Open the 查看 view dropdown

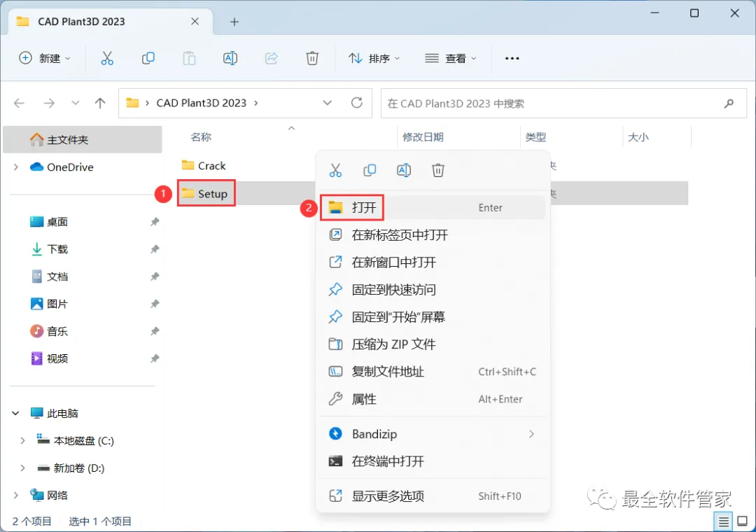click(450, 58)
